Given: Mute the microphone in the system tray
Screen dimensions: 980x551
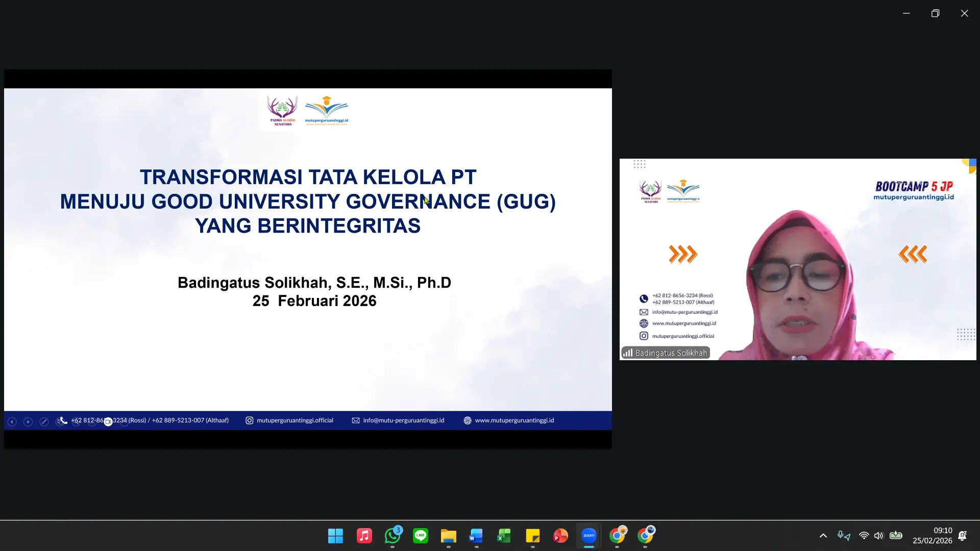Looking at the screenshot, I should point(840,534).
